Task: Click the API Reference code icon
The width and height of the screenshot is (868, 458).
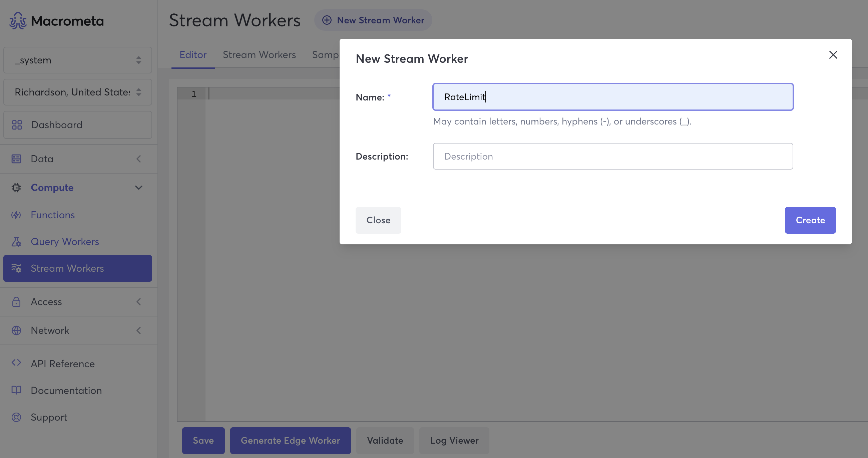Action: [x=16, y=363]
